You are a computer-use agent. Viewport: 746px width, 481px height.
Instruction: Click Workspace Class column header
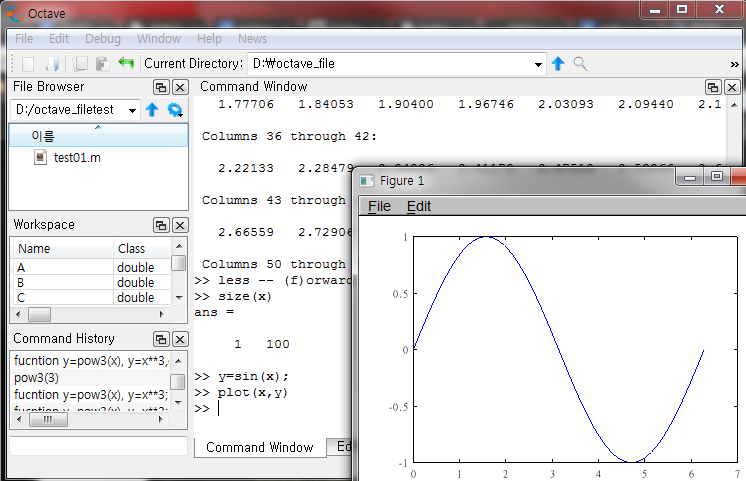pos(141,248)
